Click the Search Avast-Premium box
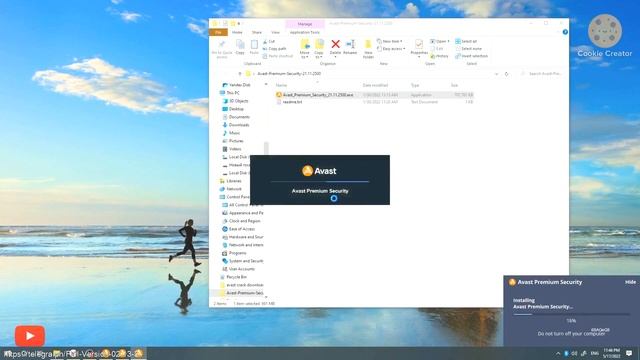 [x=542, y=74]
